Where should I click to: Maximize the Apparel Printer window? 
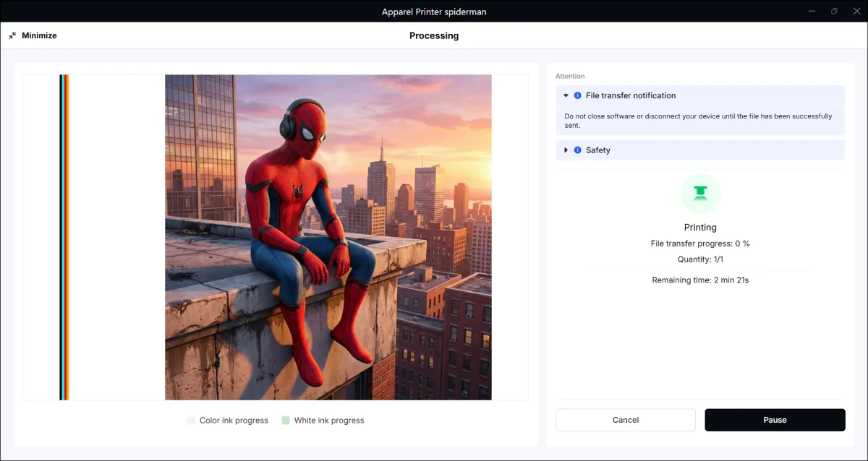[x=834, y=11]
